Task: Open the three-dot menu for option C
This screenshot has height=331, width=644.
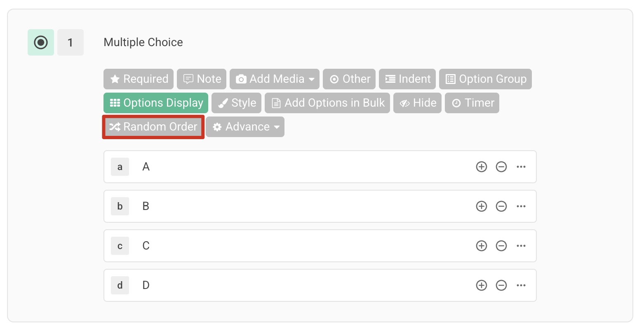Action: click(x=521, y=246)
